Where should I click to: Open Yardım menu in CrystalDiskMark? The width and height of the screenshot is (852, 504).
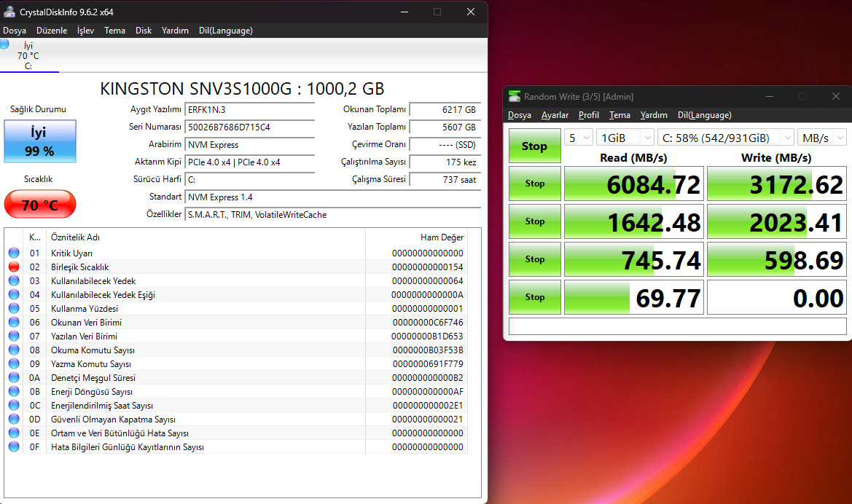coord(654,115)
